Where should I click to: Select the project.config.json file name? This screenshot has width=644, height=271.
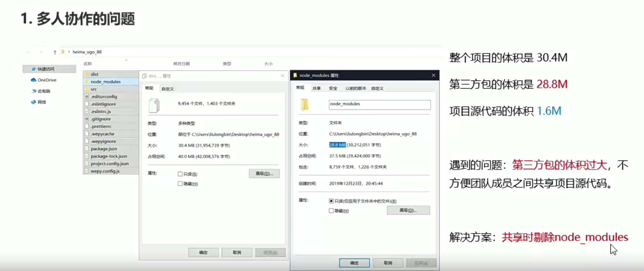coord(110,164)
